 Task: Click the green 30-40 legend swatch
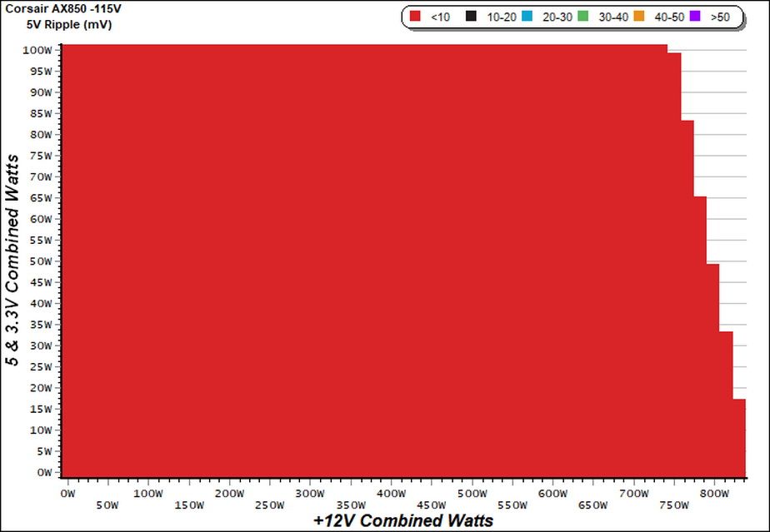pyautogui.click(x=582, y=16)
